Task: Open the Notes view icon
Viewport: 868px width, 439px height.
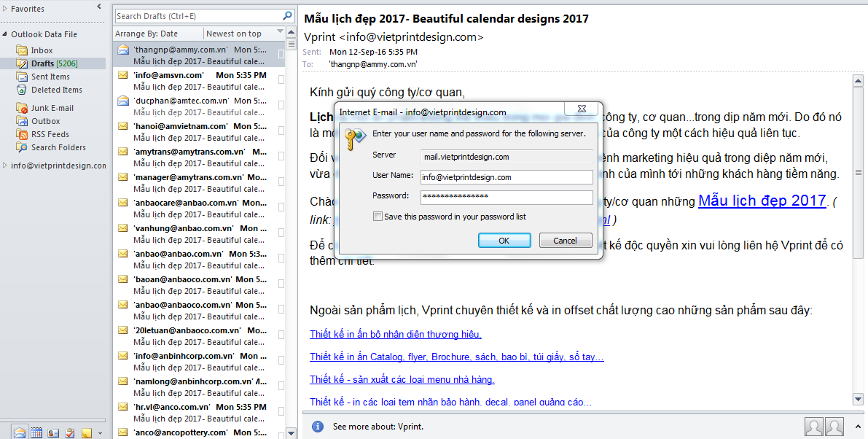Action: tap(87, 433)
